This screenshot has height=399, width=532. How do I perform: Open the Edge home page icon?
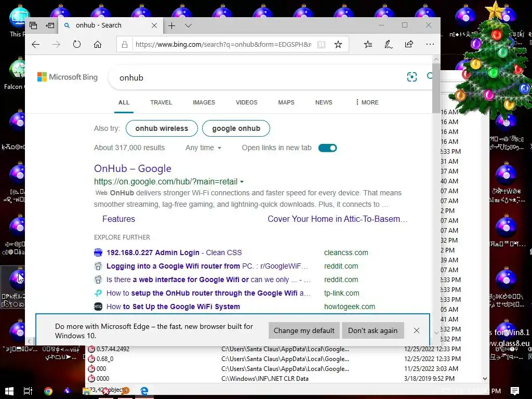(98, 45)
